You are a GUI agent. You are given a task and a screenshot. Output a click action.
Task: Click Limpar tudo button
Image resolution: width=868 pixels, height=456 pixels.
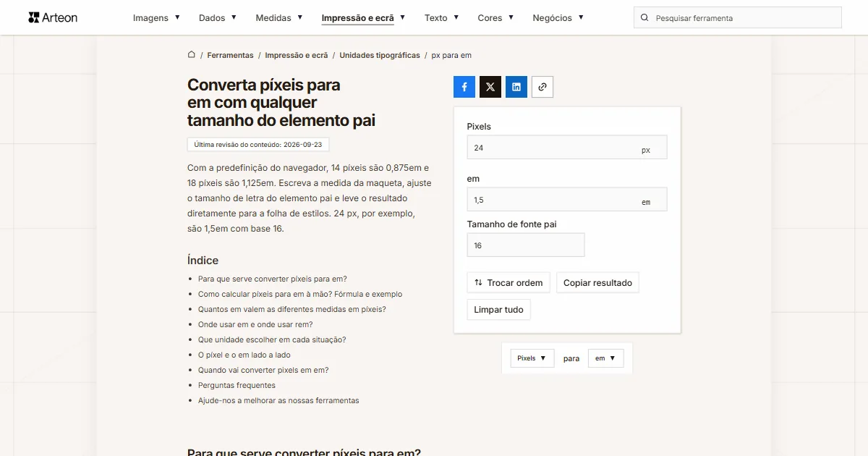(x=499, y=309)
